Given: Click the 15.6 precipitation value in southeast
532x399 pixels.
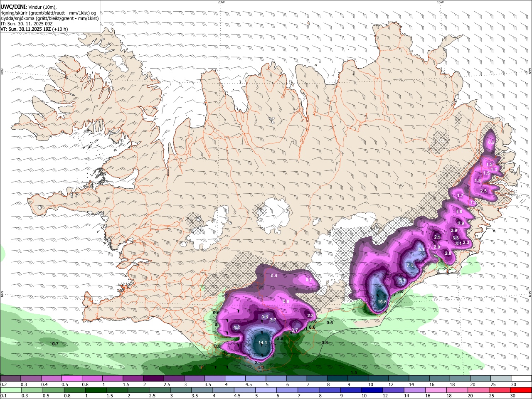Looking at the screenshot, I should (x=382, y=302).
